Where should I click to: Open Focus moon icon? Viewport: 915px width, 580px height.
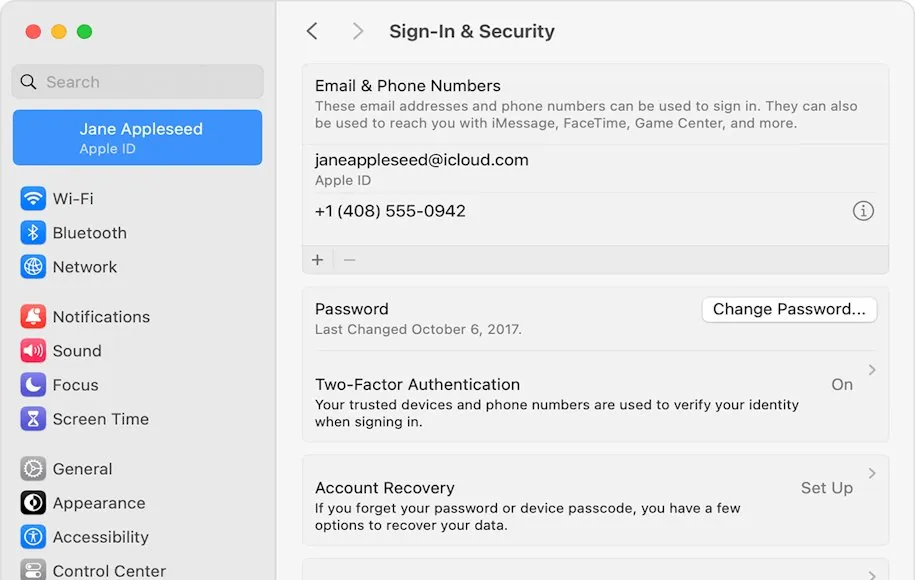pyautogui.click(x=34, y=385)
